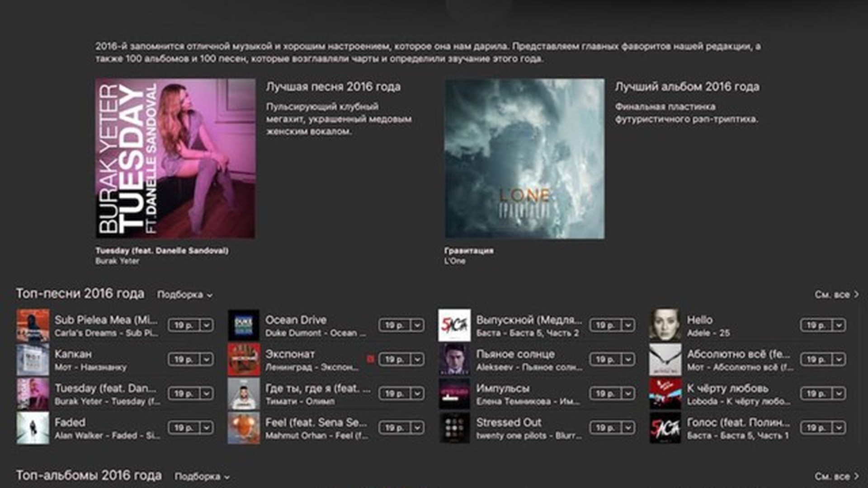Open the Tuesday (feat. Danelle Sandoval) title link

pos(162,250)
